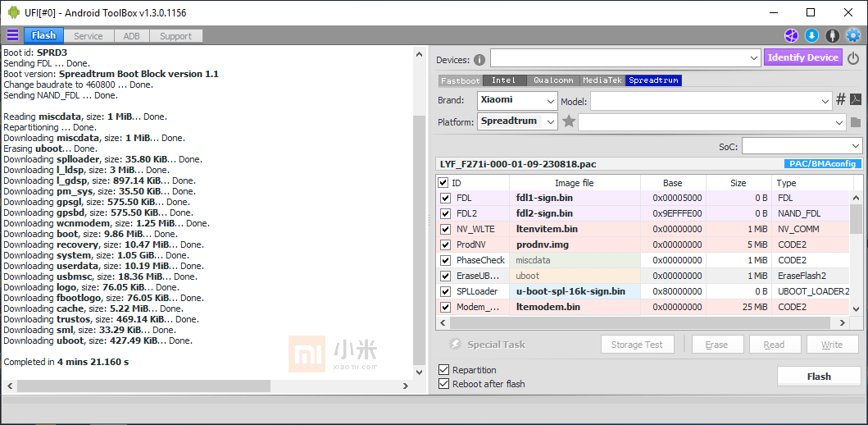Uncheck the FDL2 row checkbox
Viewport: 868px width, 425px height.
[444, 213]
